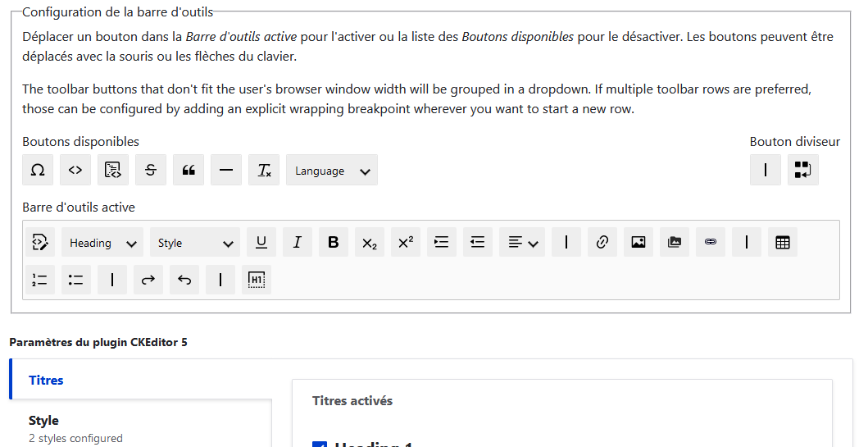Select the redo button
The width and height of the screenshot is (868, 447).
148,280
